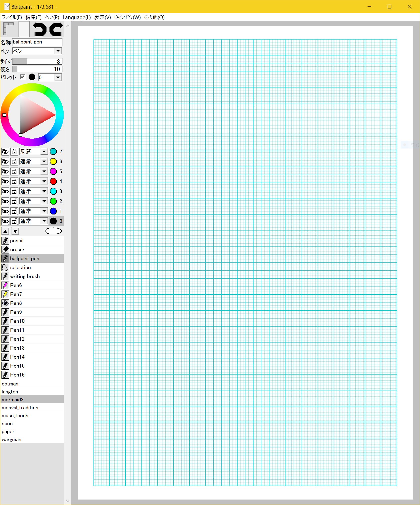Select the Pen8 tool
The height and width of the screenshot is (505, 420).
[32, 303]
